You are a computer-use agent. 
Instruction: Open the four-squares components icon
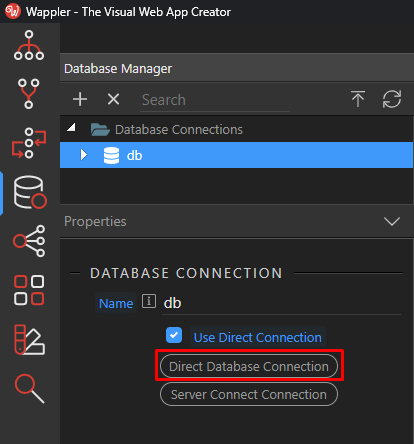(x=29, y=290)
